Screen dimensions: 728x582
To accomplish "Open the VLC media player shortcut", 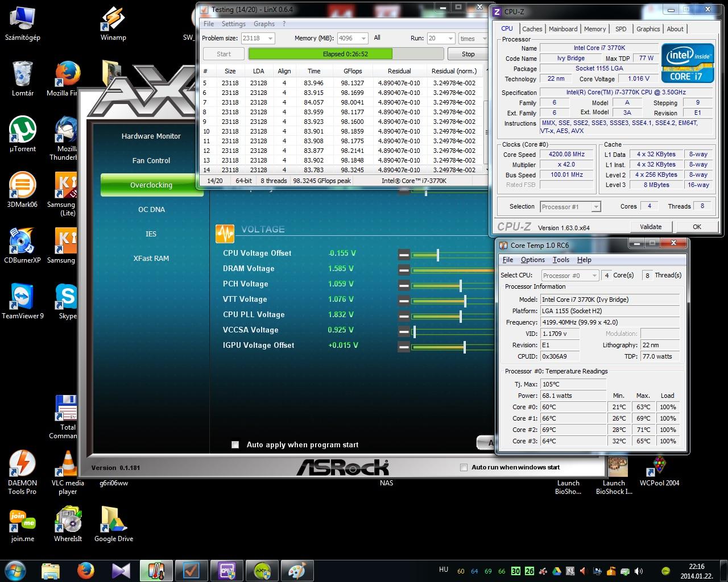I will (x=68, y=472).
